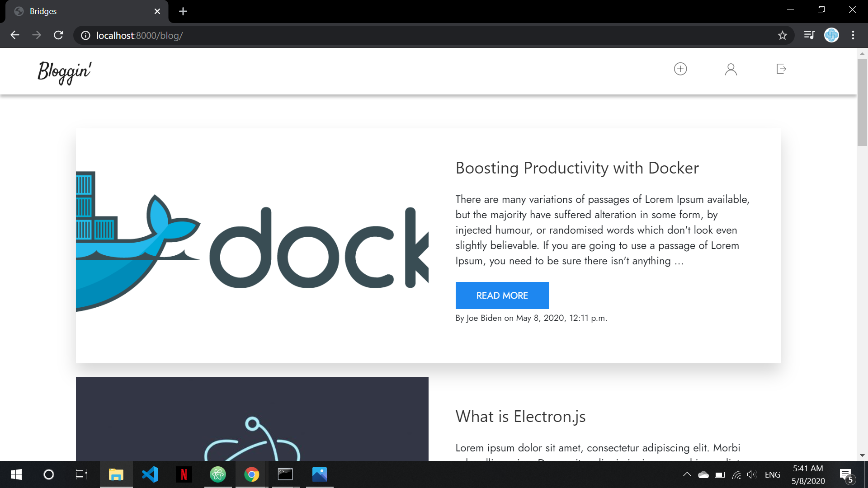Click the logout icon in navbar

(781, 69)
